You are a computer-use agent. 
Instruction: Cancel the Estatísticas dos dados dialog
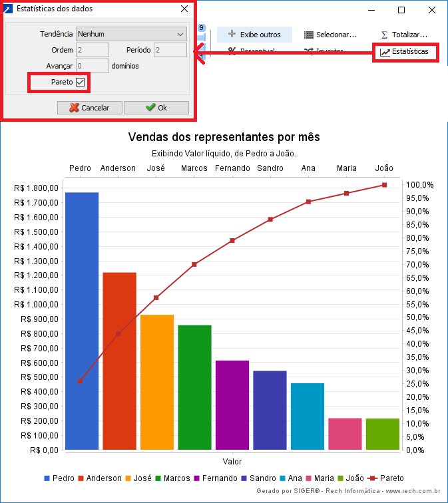pos(90,108)
